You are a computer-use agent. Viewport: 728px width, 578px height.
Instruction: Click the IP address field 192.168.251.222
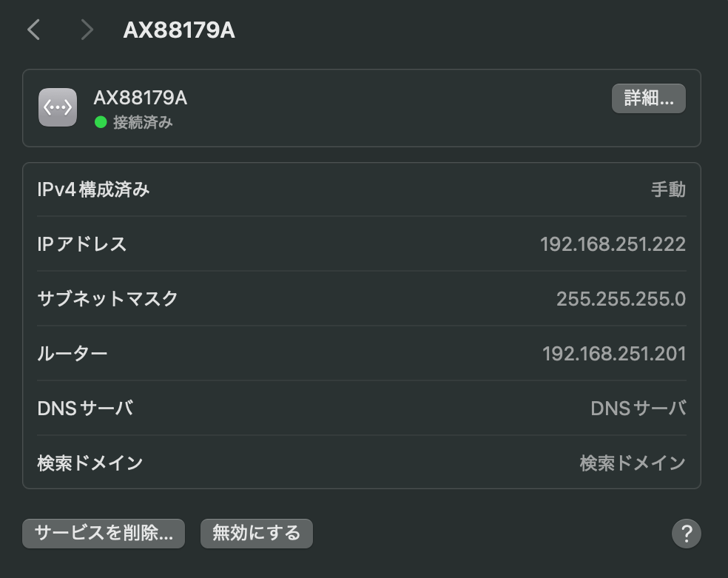pyautogui.click(x=613, y=244)
